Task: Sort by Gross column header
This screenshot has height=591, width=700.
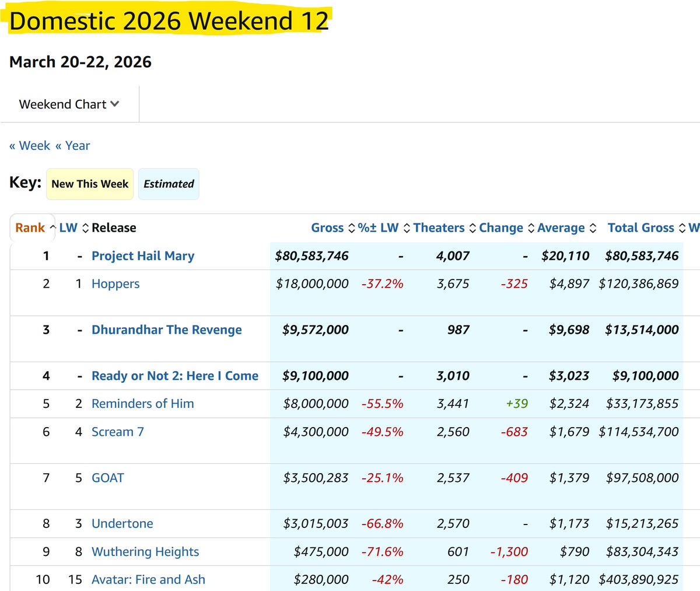Action: [327, 228]
